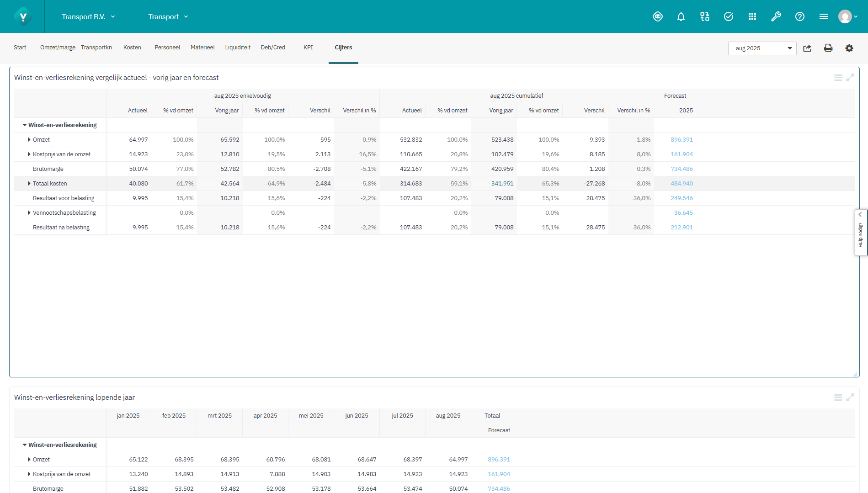Expand the Omzet row in first table
Screen dimensions: 868x493
(29, 140)
